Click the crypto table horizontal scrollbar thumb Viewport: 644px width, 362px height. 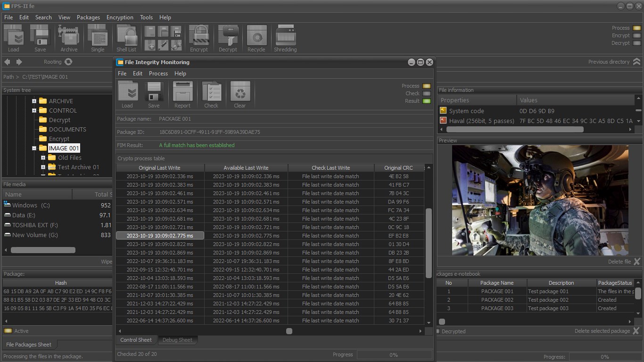[x=289, y=331]
